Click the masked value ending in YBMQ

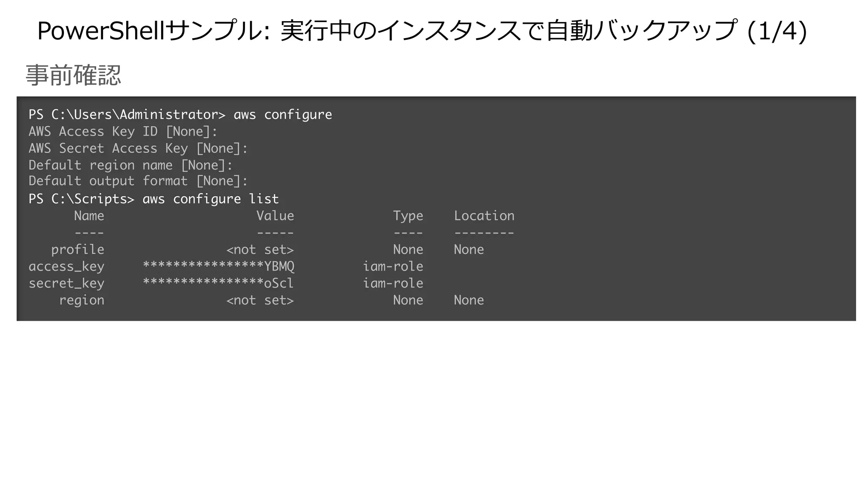[x=218, y=266]
